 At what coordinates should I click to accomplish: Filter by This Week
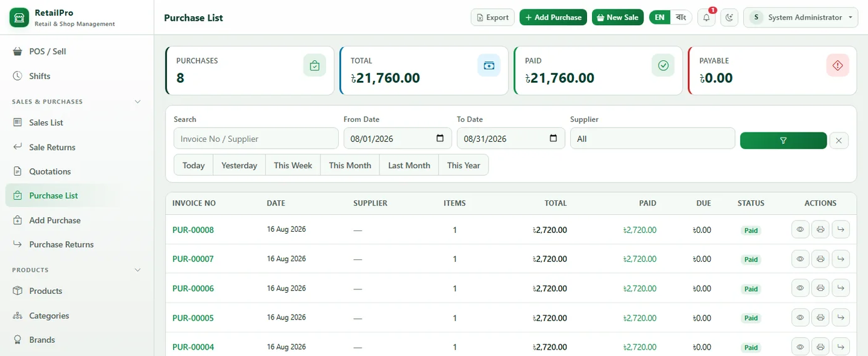tap(293, 165)
